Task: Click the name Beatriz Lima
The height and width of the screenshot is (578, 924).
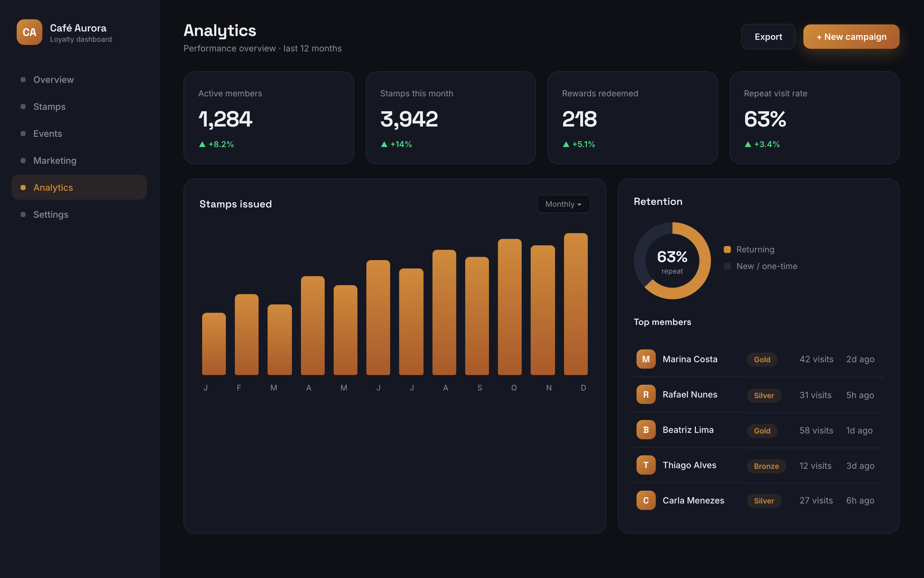Action: (688, 430)
